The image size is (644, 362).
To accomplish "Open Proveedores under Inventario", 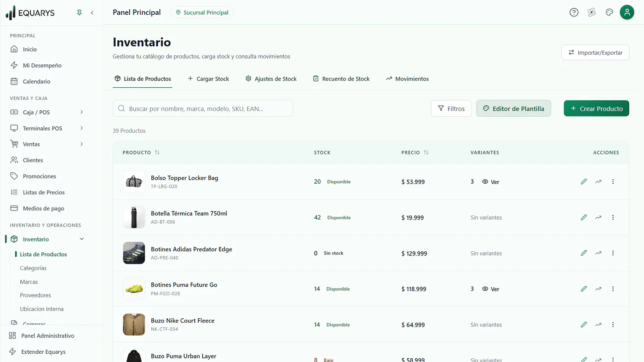I will point(35,295).
